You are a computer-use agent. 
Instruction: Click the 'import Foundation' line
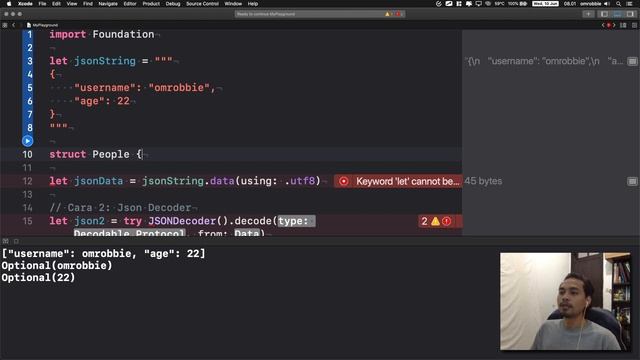[102, 34]
